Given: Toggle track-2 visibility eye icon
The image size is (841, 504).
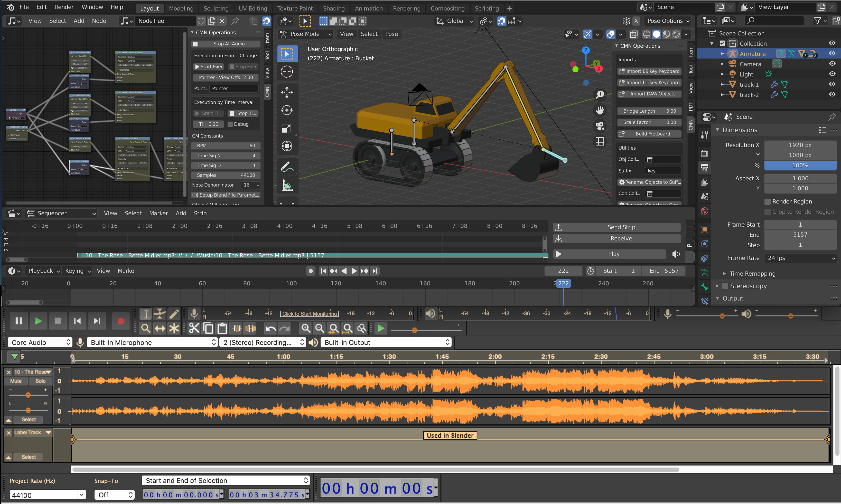Looking at the screenshot, I should (832, 94).
